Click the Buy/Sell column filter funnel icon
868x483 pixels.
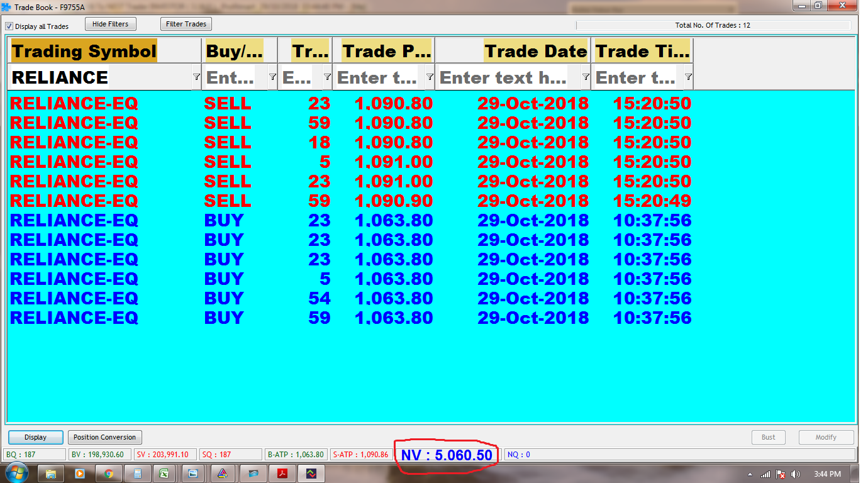click(272, 77)
